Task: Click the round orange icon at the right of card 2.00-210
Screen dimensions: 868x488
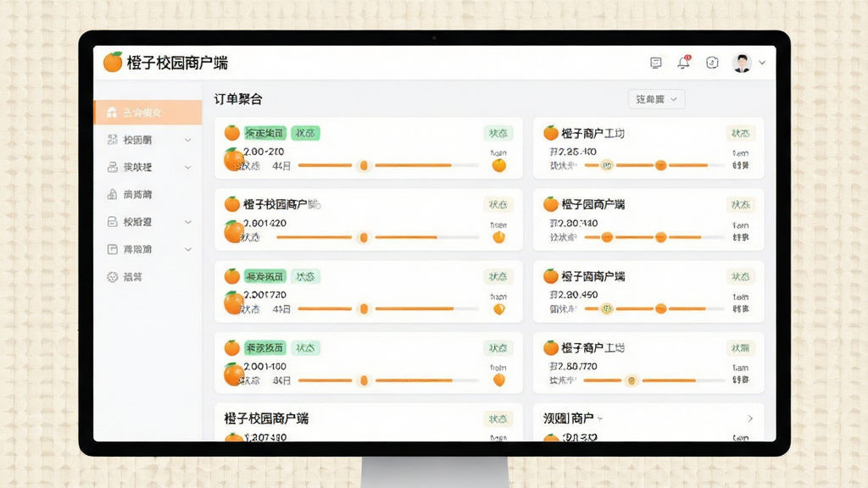Action: (x=499, y=165)
